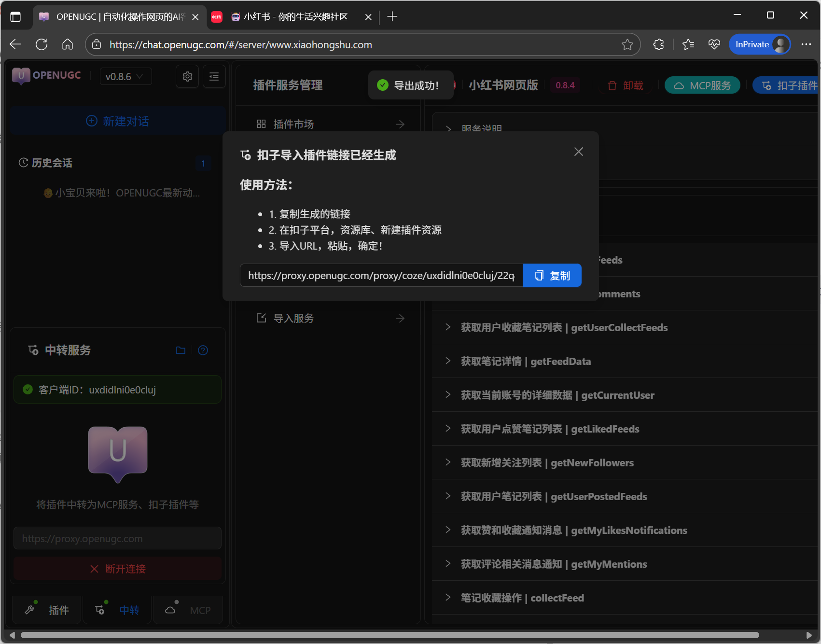Viewport: 821px width, 644px height.
Task: View site information lock icon
Action: (x=97, y=44)
